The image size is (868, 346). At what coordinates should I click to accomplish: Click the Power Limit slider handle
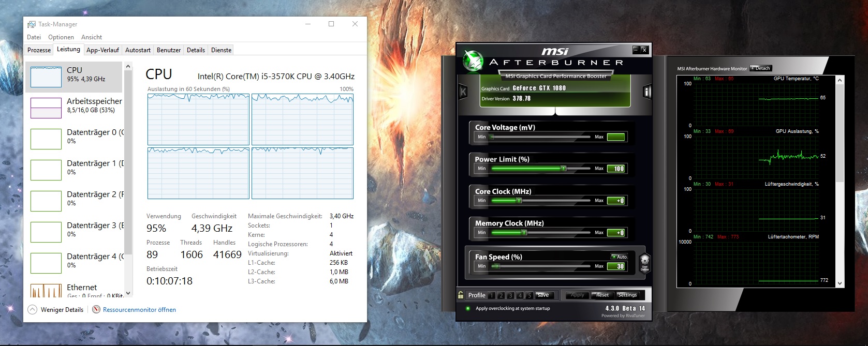(x=564, y=169)
